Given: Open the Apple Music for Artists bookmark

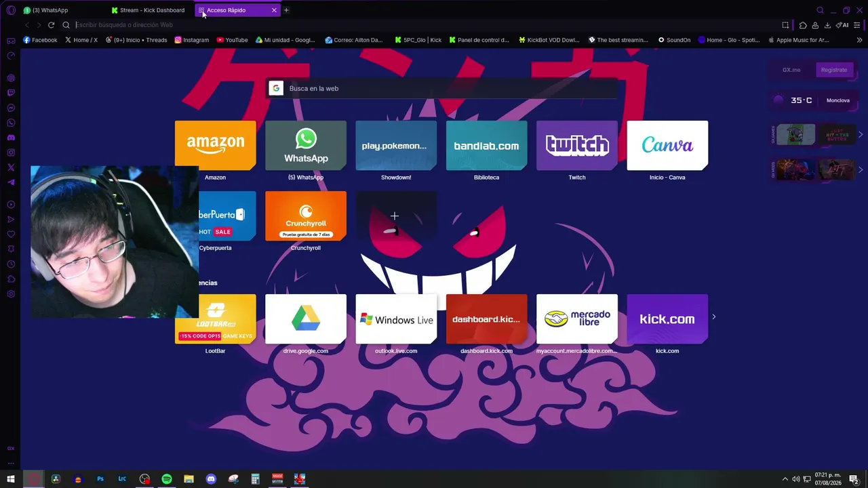Looking at the screenshot, I should [798, 40].
